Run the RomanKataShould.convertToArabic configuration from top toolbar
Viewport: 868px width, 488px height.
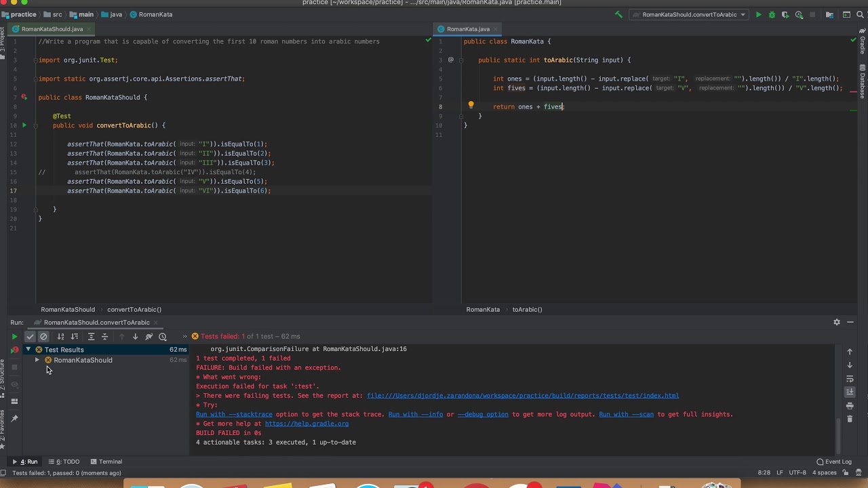click(758, 14)
